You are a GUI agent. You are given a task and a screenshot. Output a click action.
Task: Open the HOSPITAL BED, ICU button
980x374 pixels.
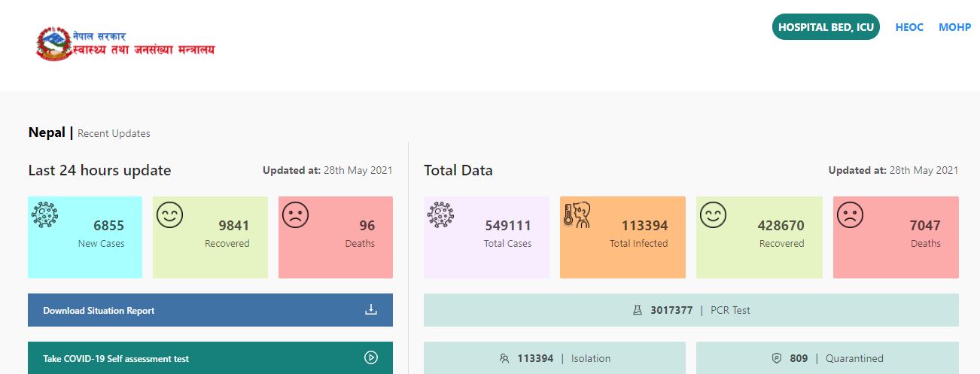tap(826, 27)
